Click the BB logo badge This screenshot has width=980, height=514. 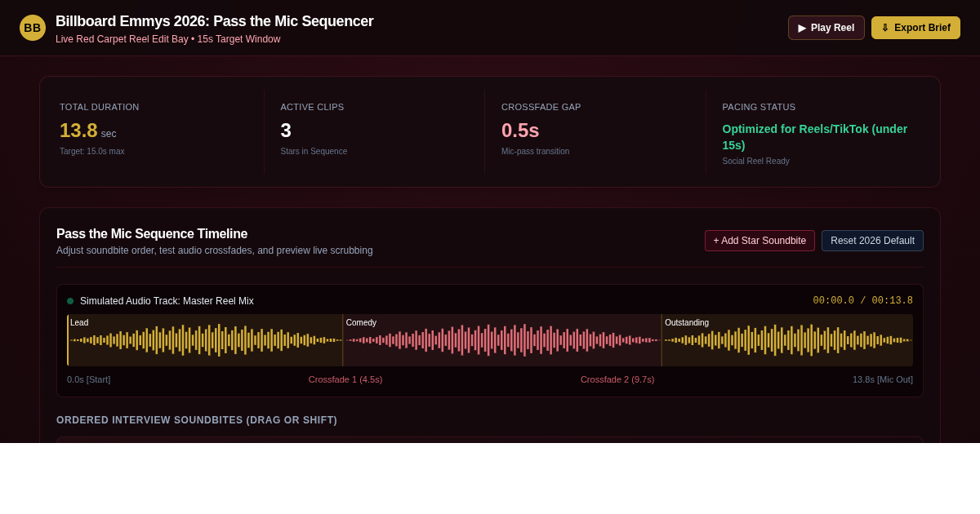[x=33, y=28]
